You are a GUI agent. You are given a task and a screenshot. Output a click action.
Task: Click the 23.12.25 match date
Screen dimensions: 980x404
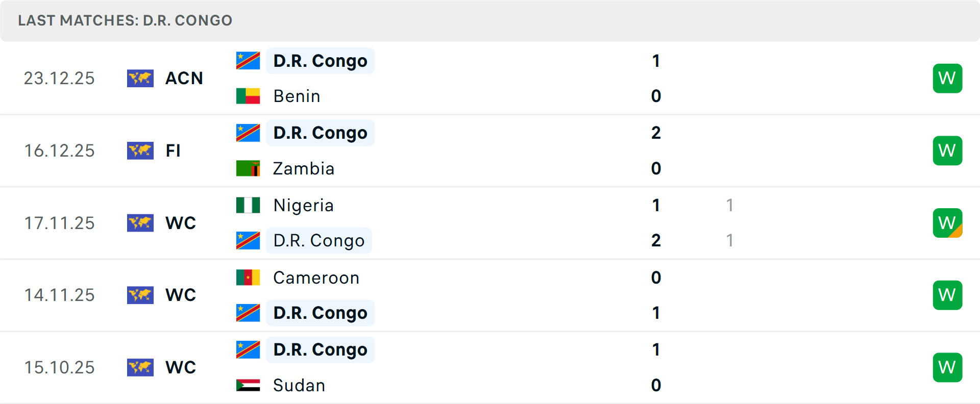[59, 79]
